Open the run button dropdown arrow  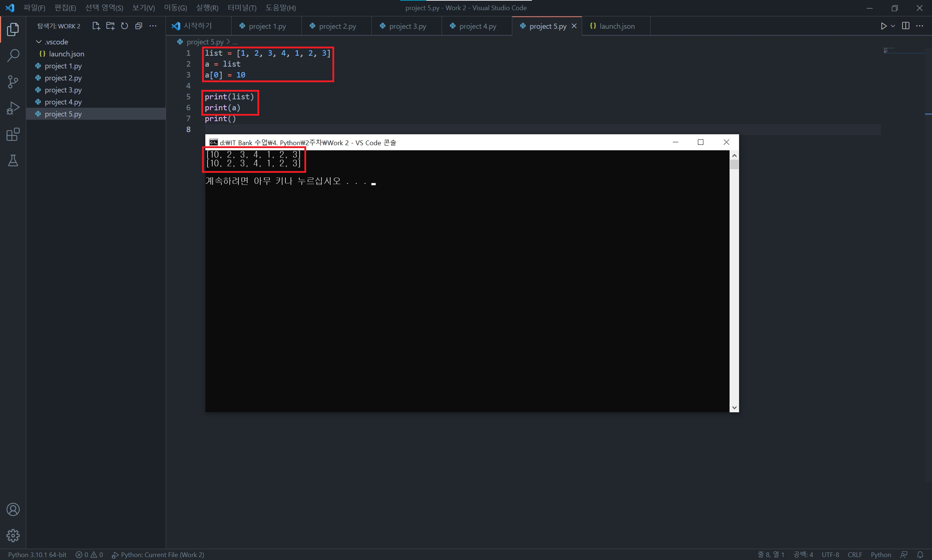pyautogui.click(x=893, y=26)
